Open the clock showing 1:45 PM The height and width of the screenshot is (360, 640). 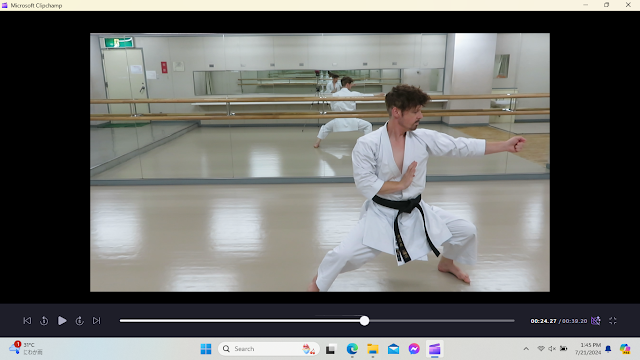[x=589, y=349]
